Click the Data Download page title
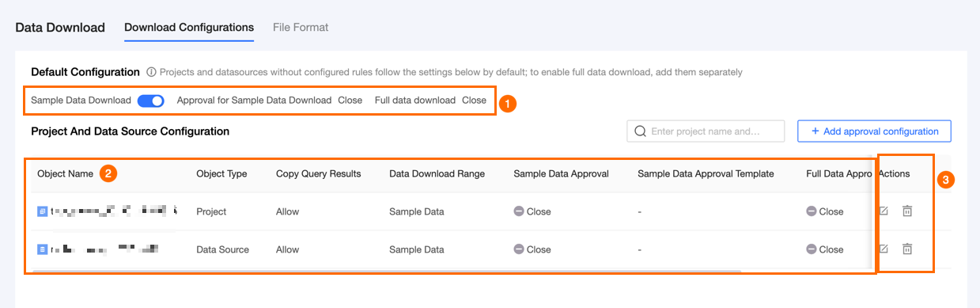The image size is (980, 308). (60, 27)
